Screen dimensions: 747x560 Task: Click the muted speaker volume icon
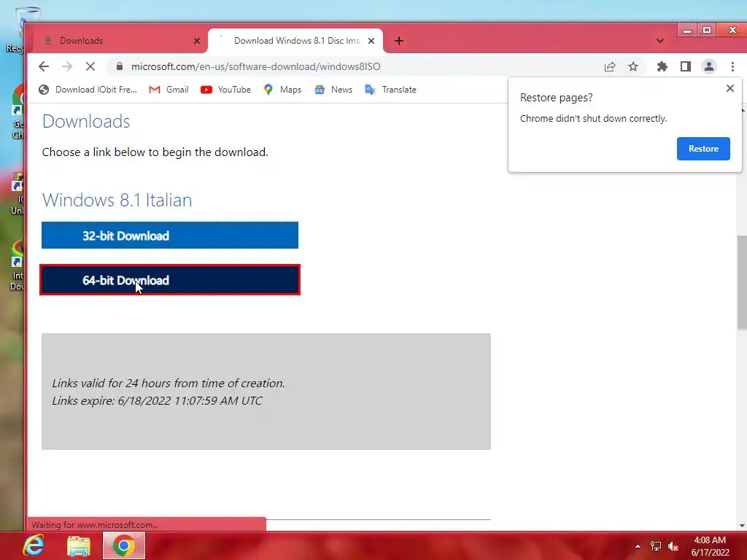pyautogui.click(x=673, y=546)
